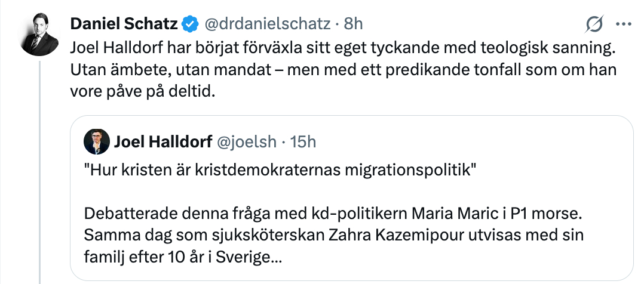
Task: Click the Grok explain-post icon
Action: pos(594,24)
